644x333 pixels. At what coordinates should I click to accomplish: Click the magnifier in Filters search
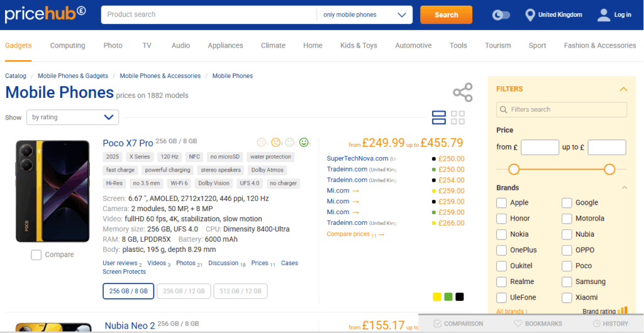pyautogui.click(x=504, y=110)
